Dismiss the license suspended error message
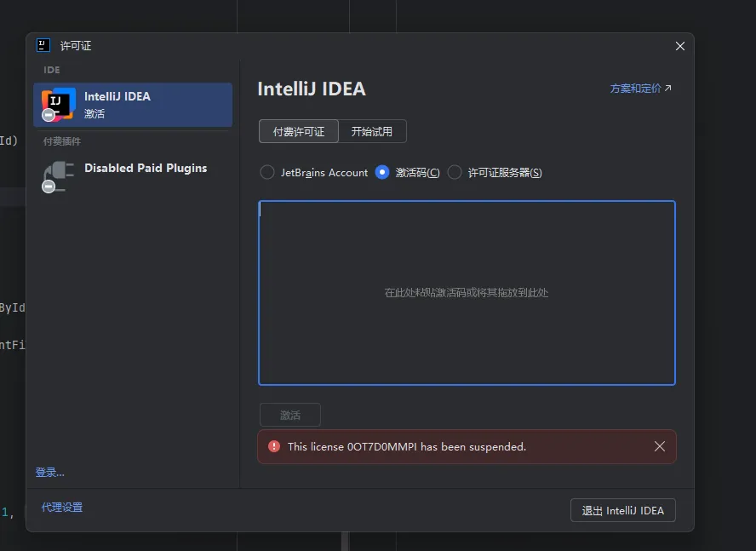This screenshot has height=551, width=756. tap(659, 446)
